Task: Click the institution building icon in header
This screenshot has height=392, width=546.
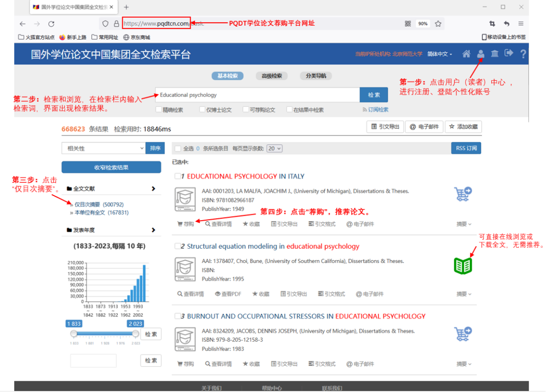Action: coord(494,54)
